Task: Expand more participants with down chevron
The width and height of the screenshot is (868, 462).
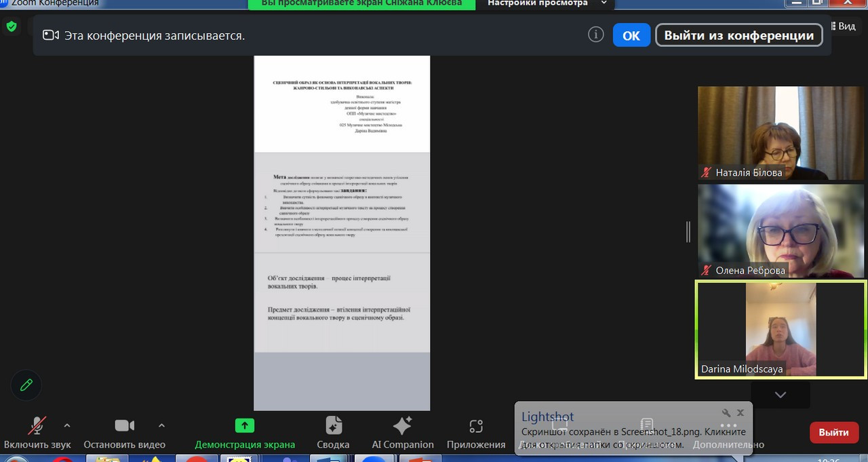Action: pos(780,394)
